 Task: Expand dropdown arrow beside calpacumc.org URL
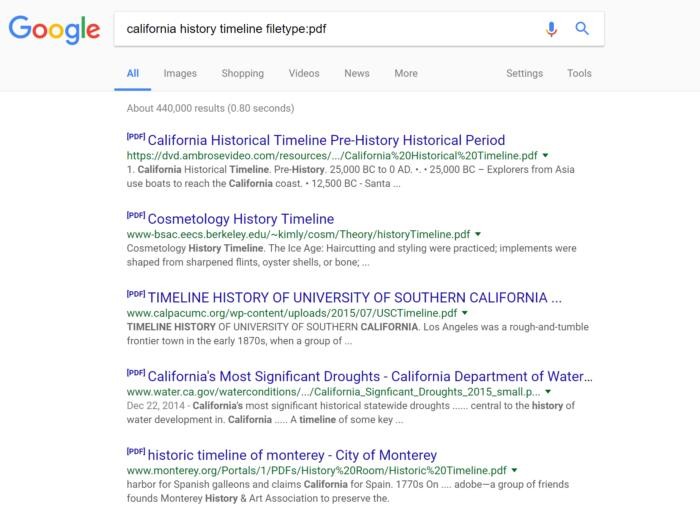(466, 313)
